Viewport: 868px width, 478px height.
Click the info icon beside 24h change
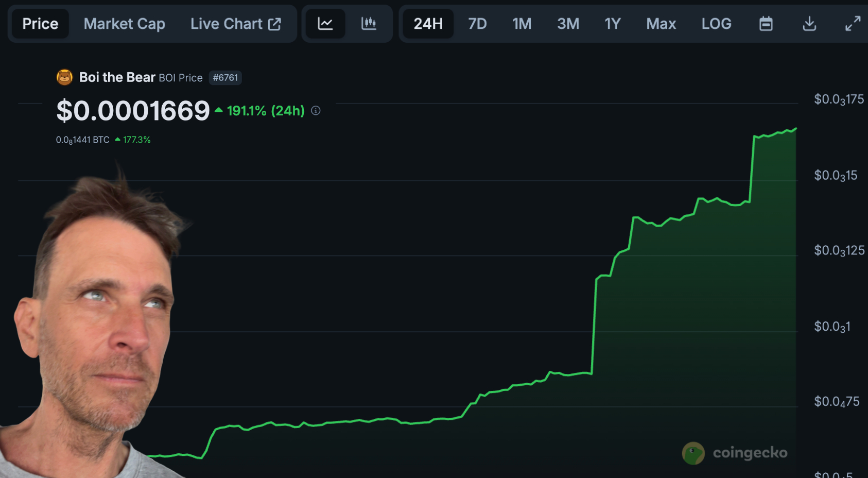coord(316,111)
